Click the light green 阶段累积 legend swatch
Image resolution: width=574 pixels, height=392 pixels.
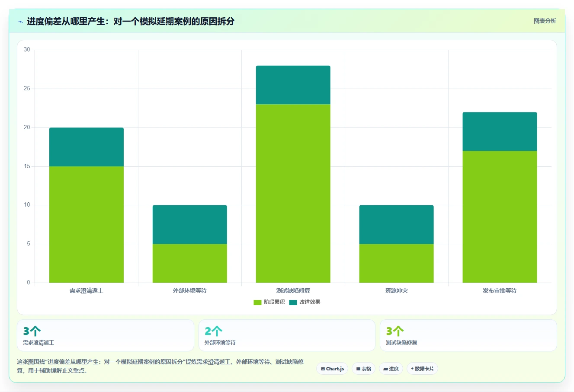(x=257, y=302)
